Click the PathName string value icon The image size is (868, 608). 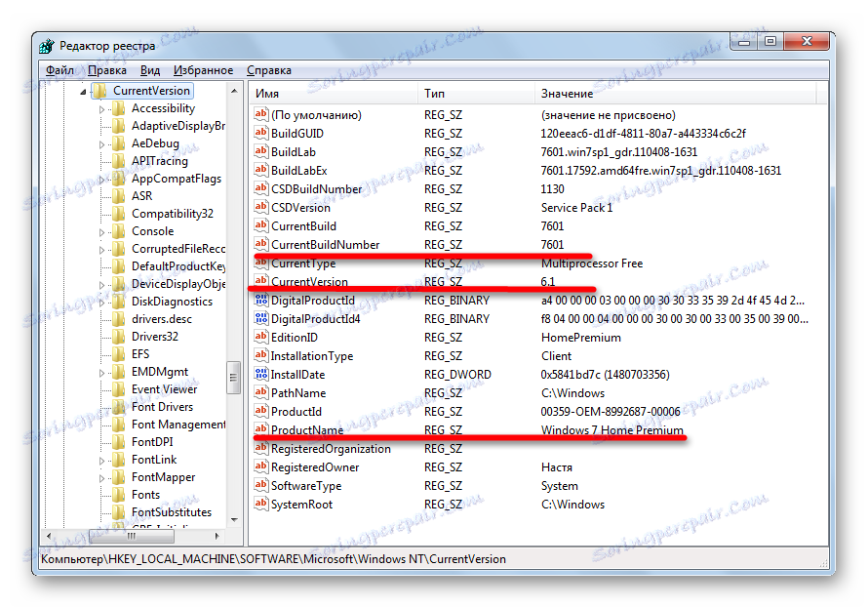coord(260,392)
